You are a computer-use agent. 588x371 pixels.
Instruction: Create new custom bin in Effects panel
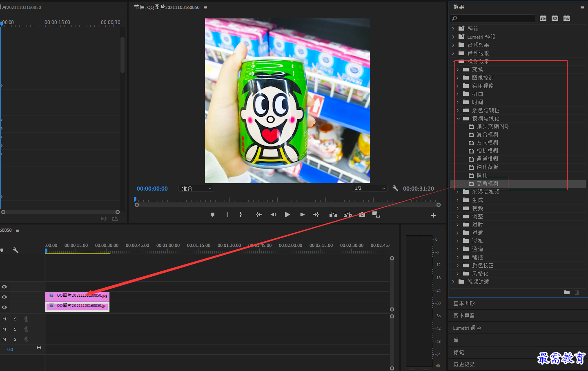click(x=567, y=292)
